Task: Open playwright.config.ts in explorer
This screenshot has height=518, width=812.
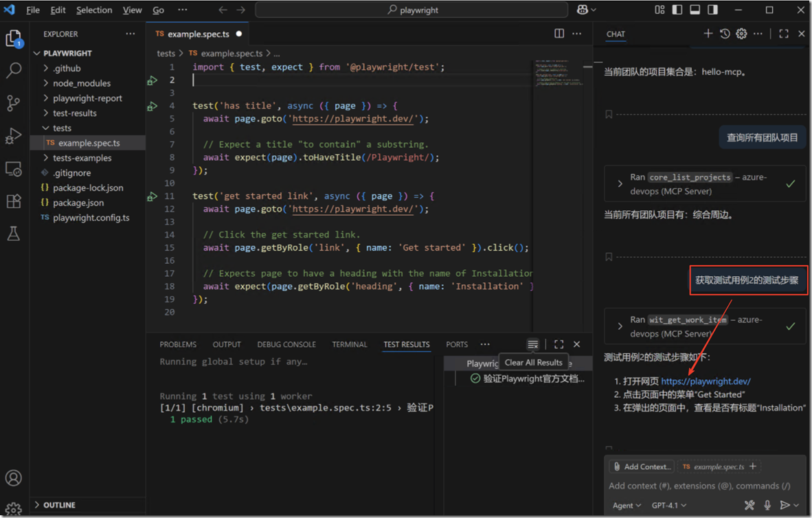Action: (x=91, y=218)
